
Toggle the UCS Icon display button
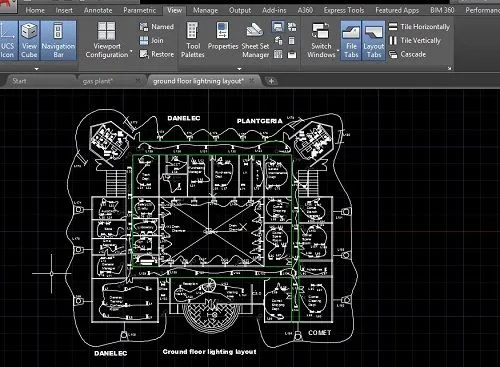pos(8,40)
